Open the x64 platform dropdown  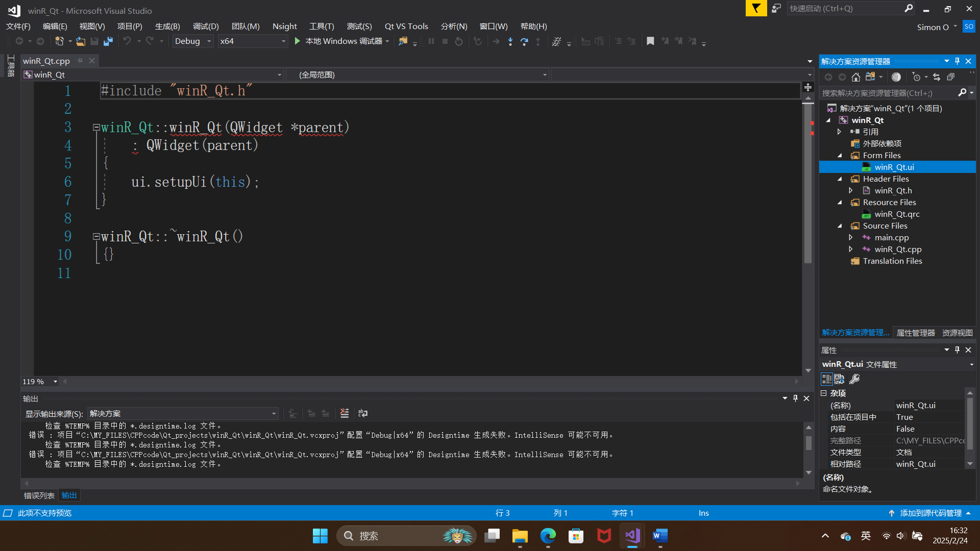pyautogui.click(x=253, y=41)
